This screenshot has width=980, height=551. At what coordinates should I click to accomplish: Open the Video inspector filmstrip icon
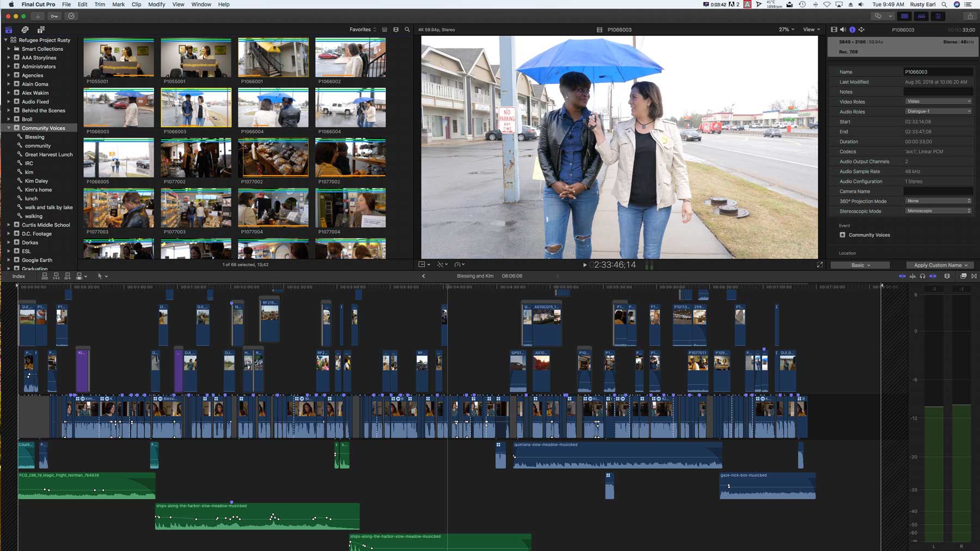[834, 30]
